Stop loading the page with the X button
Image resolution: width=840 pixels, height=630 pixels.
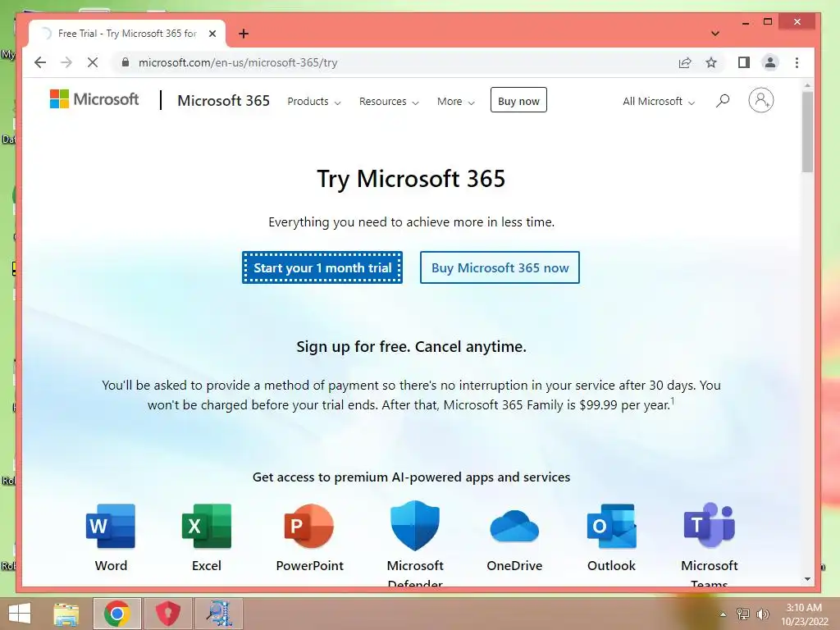(x=93, y=62)
